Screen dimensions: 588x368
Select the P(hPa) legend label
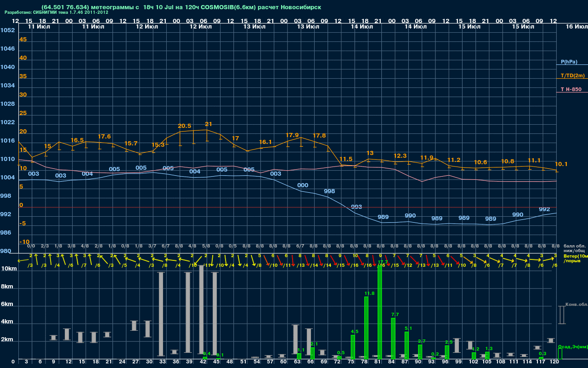pyautogui.click(x=569, y=62)
